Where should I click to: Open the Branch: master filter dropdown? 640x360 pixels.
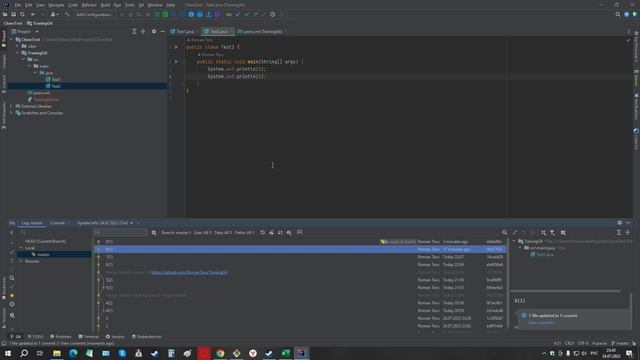click(176, 232)
